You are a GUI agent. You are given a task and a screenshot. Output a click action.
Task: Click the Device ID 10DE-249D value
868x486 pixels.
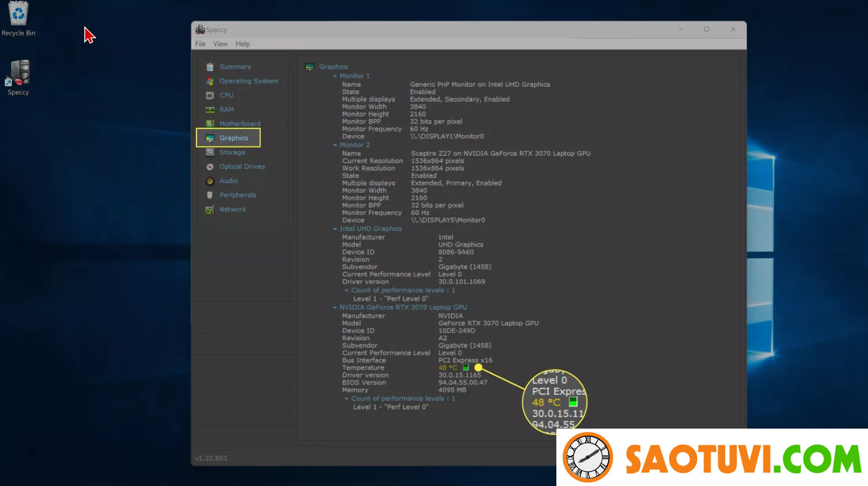(x=456, y=330)
